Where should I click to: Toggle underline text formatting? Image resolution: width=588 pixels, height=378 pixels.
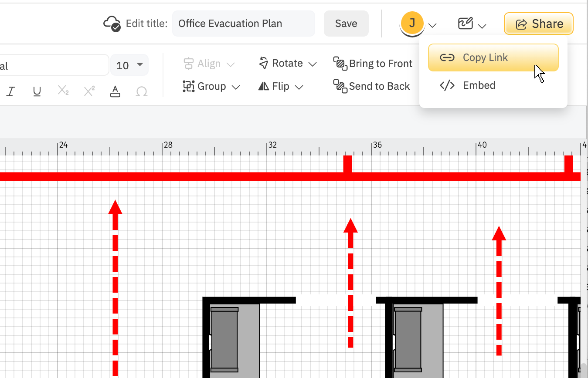[37, 91]
